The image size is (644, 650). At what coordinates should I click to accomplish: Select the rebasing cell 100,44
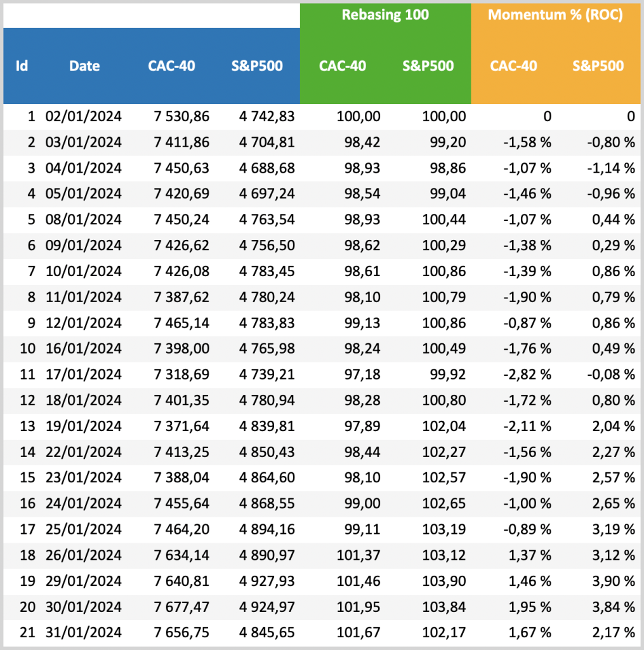pyautogui.click(x=444, y=219)
